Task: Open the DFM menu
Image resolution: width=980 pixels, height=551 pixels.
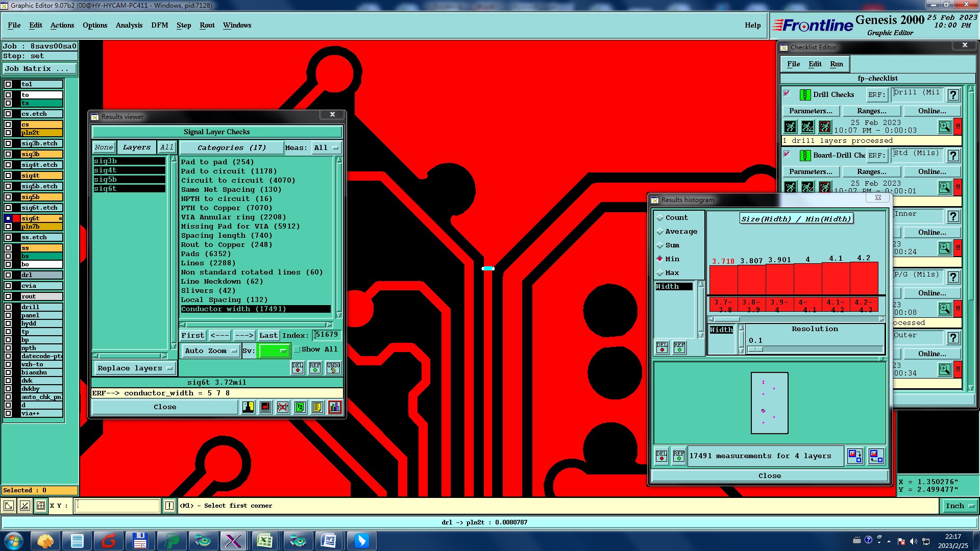Action: pos(159,25)
